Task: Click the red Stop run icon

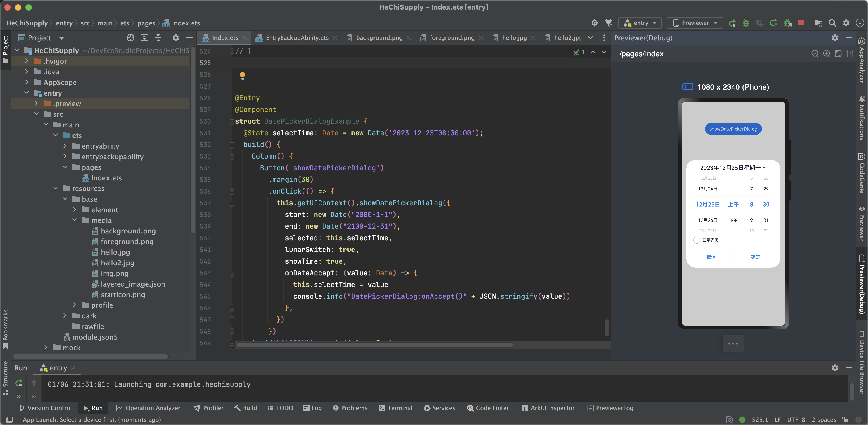Action: tap(801, 23)
